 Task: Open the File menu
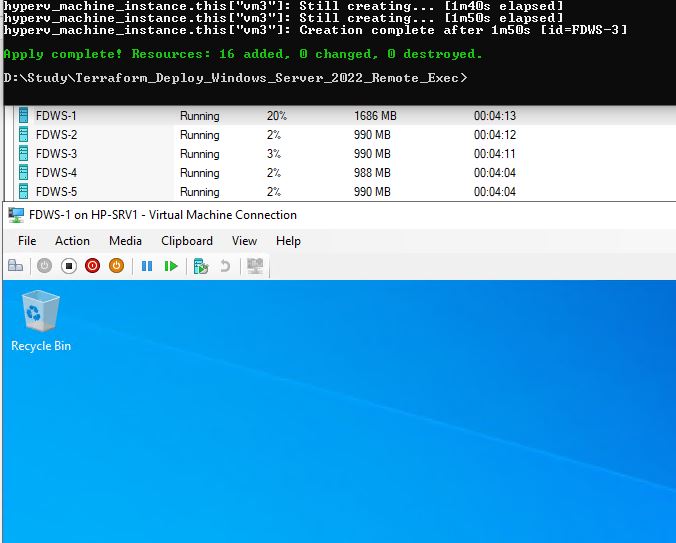(27, 240)
